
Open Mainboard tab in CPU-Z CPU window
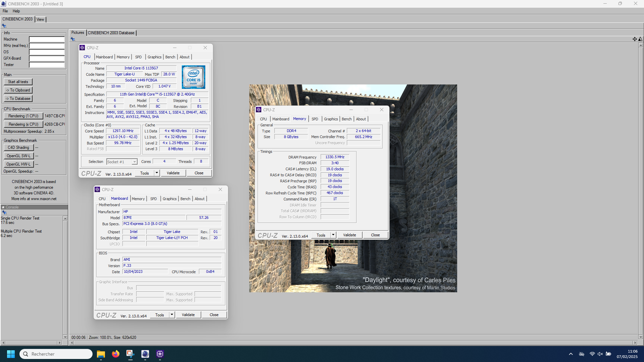point(104,57)
